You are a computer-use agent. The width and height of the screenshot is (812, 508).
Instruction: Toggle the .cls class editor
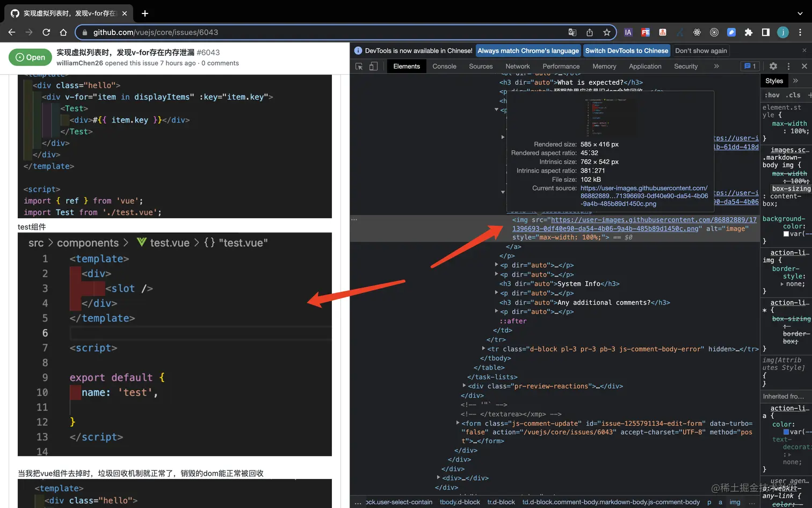(x=793, y=95)
